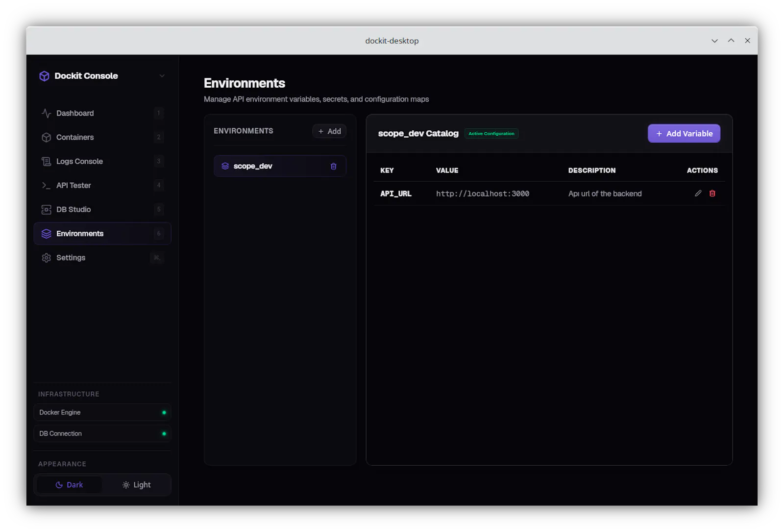Click the Containers box icon
784x532 pixels.
(47, 137)
